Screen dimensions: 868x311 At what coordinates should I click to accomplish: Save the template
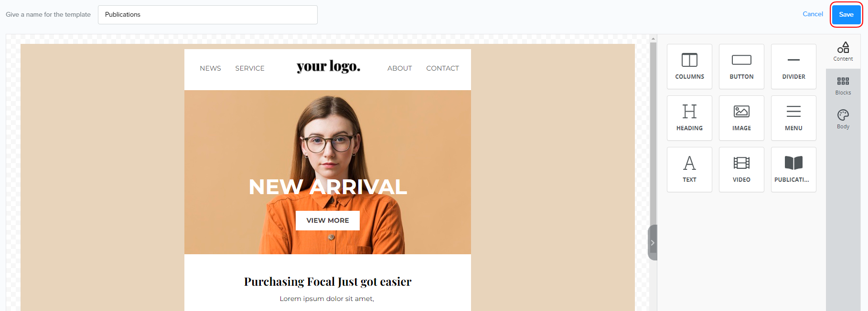(846, 15)
